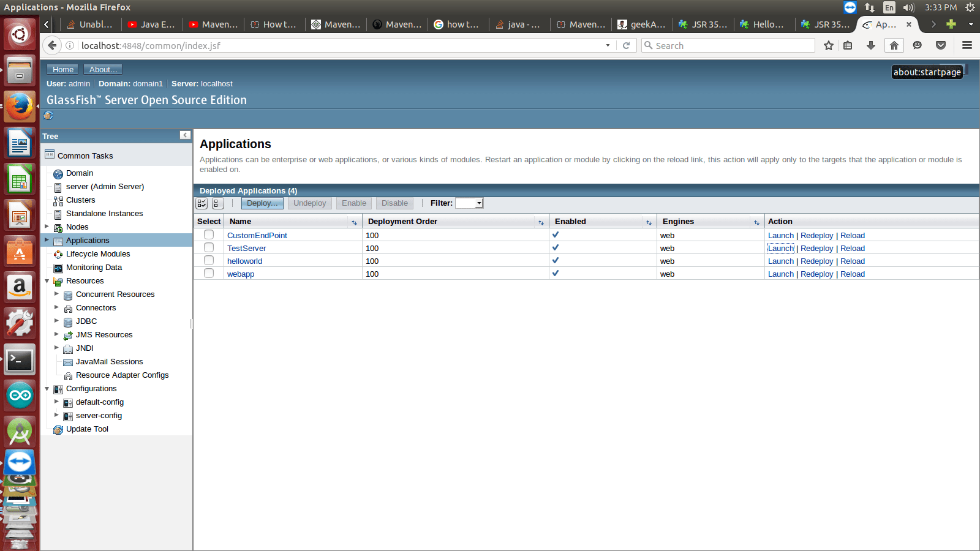Collapse the Configurations tree node
The height and width of the screenshot is (551, 980).
(47, 389)
